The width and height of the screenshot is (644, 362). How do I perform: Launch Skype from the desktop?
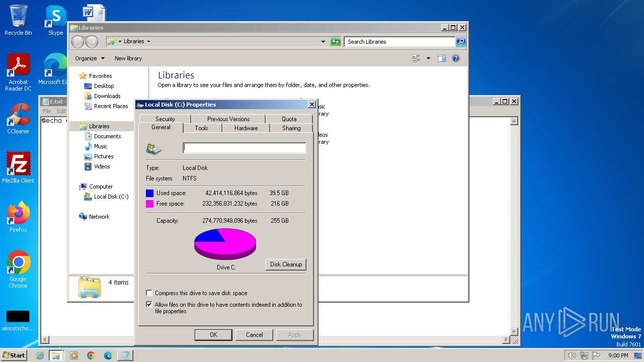[x=55, y=20]
